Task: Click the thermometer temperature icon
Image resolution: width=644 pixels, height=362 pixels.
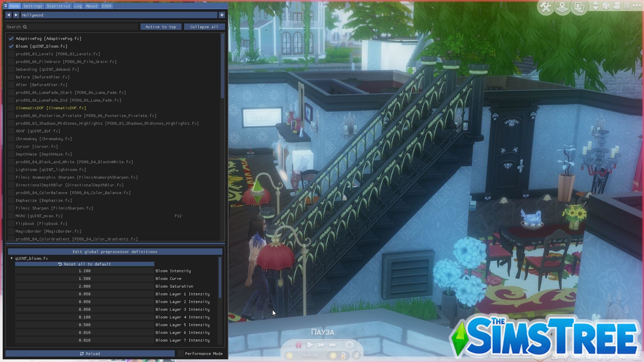Action: pyautogui.click(x=344, y=356)
